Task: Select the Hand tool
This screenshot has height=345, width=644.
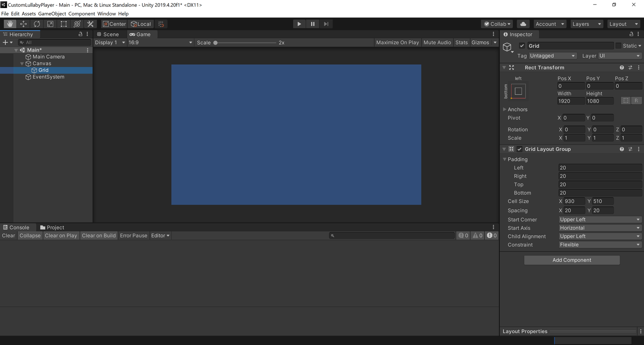Action: (10, 24)
